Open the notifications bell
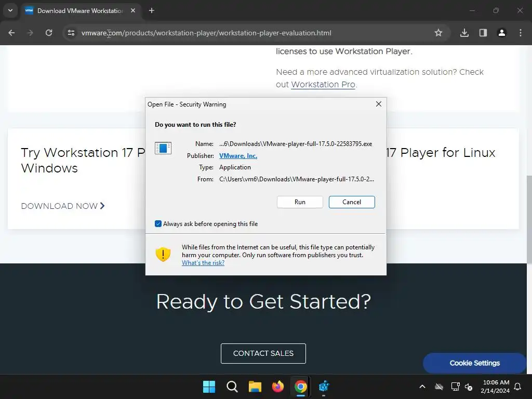This screenshot has width=532, height=399. tap(518, 387)
